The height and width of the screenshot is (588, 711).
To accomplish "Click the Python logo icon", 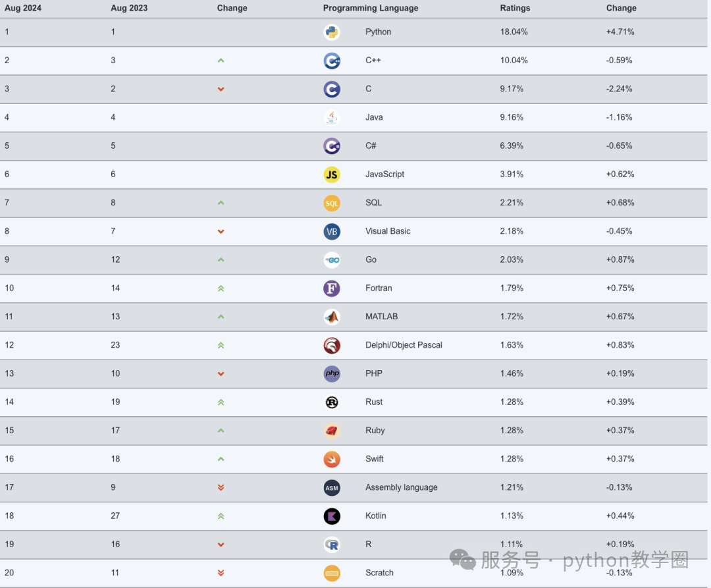I will point(332,32).
